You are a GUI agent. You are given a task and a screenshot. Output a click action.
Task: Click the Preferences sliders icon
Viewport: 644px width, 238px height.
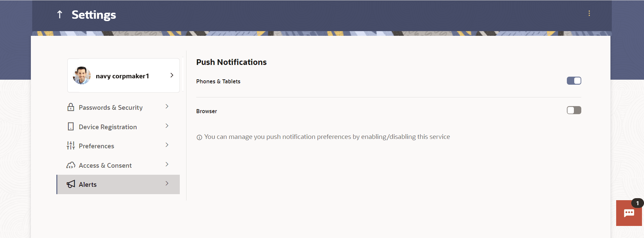pyautogui.click(x=71, y=146)
